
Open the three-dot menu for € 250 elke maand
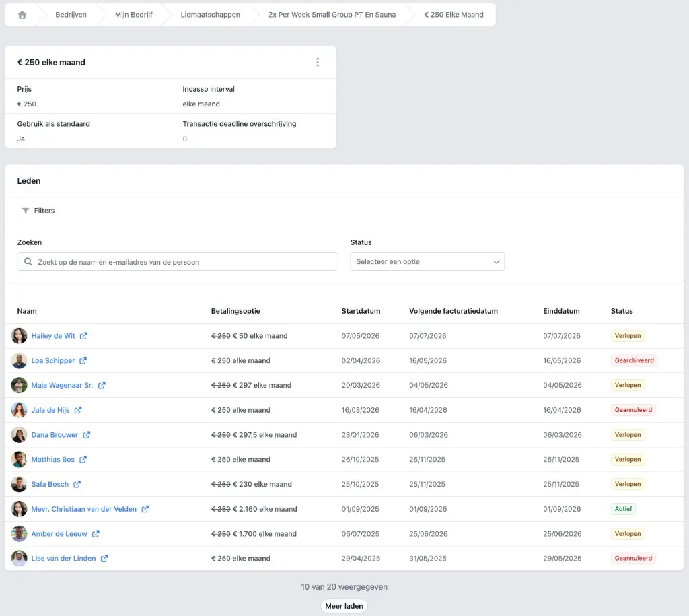(318, 63)
